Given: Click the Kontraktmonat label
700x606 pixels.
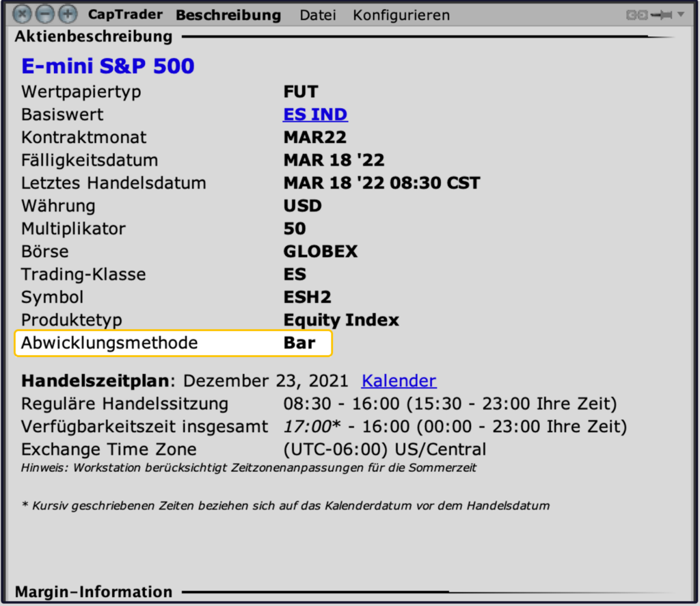Looking at the screenshot, I should click(83, 137).
